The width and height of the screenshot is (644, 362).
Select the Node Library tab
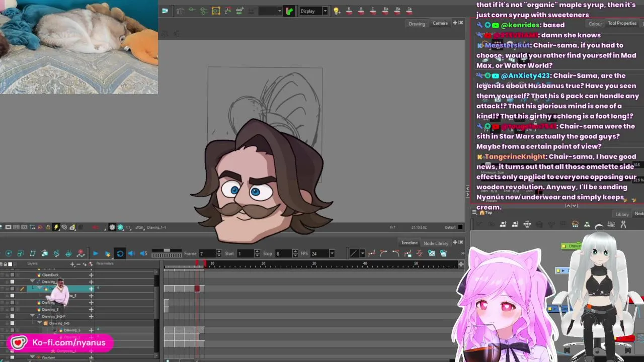click(x=436, y=243)
